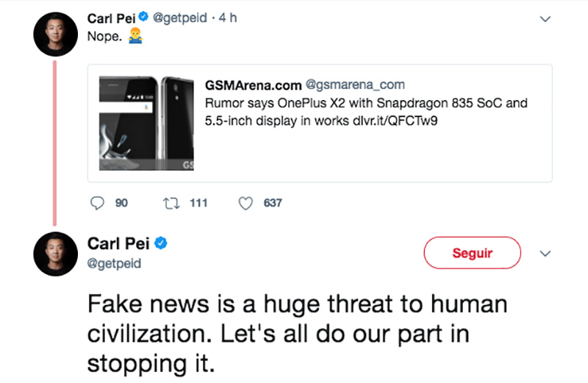Open the GSMArena.com quoted tweet name

tap(253, 85)
